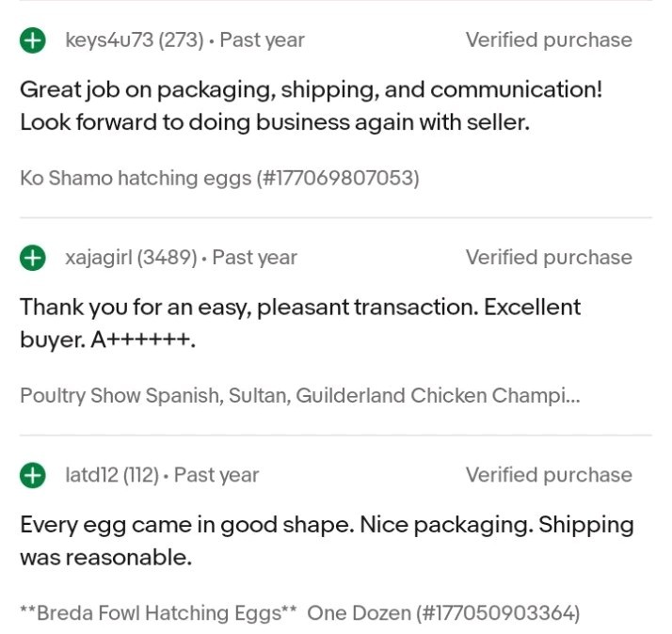Open the Poultry Show Spanish, Sultan listing

299,396
